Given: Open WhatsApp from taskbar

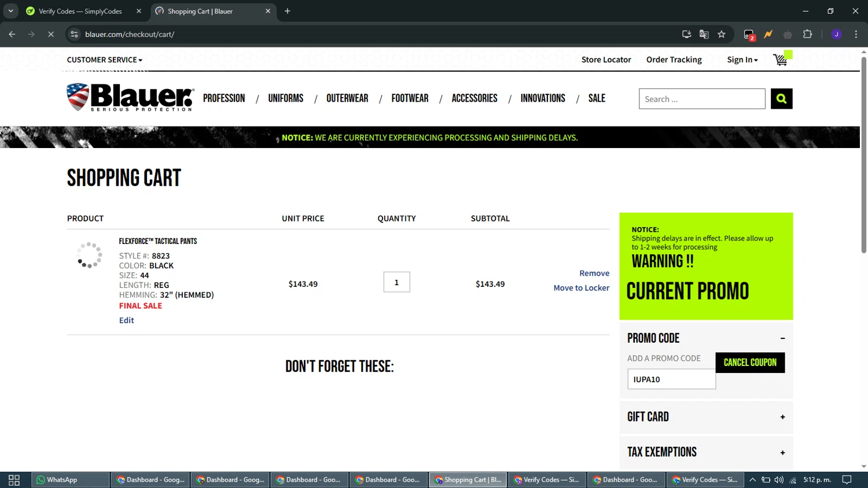Looking at the screenshot, I should (70, 480).
